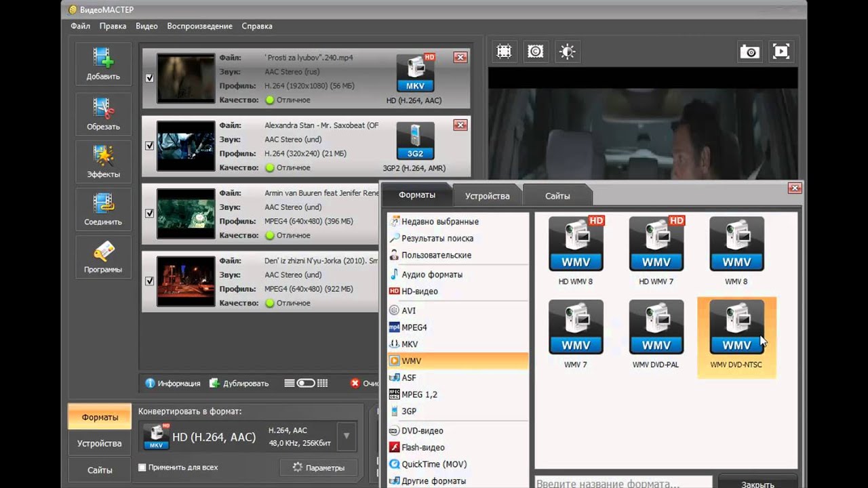Click the Armin van Buuren video thumbnail

(x=186, y=213)
